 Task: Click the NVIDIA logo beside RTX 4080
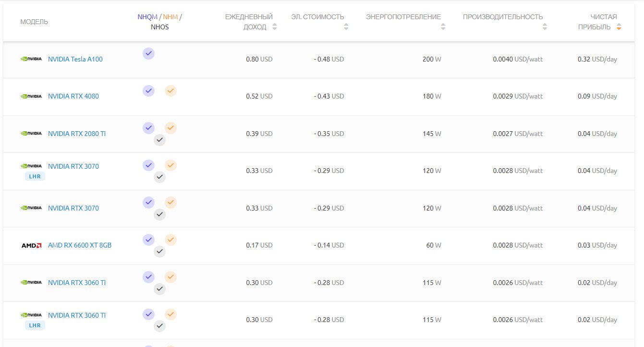(x=31, y=96)
